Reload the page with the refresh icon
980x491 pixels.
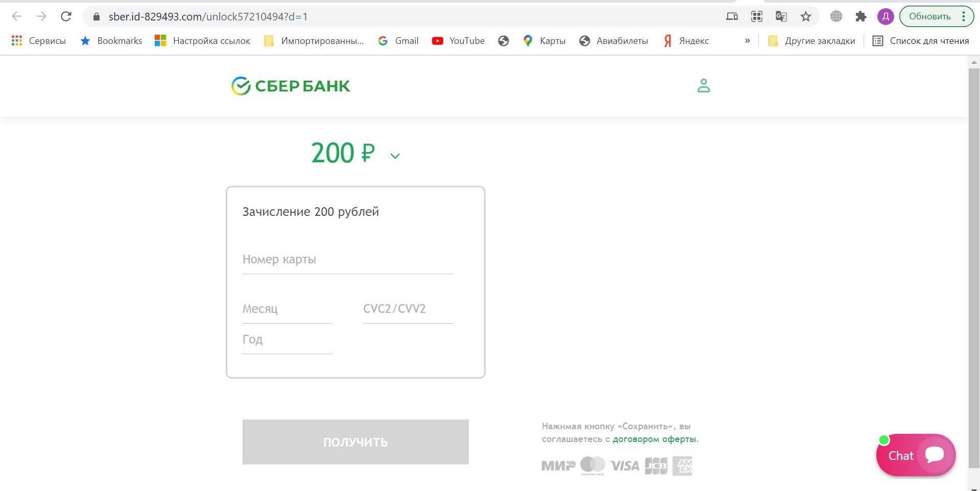[66, 16]
